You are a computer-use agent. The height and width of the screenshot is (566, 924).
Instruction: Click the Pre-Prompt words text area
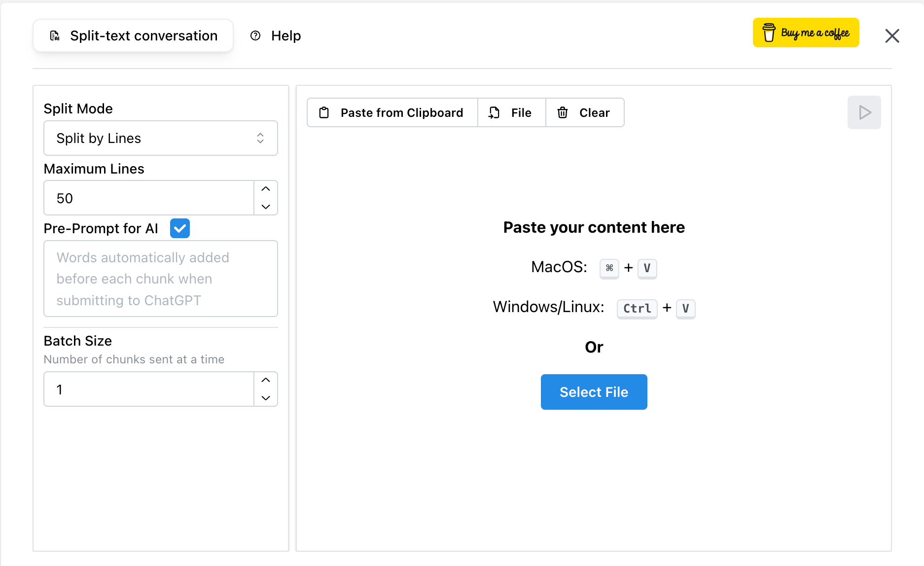tap(160, 279)
